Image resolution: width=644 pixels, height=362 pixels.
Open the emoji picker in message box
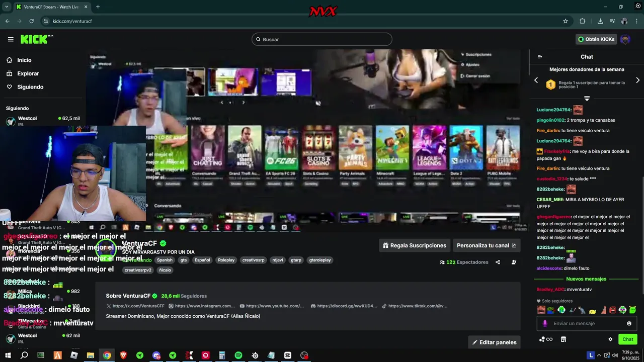629,323
